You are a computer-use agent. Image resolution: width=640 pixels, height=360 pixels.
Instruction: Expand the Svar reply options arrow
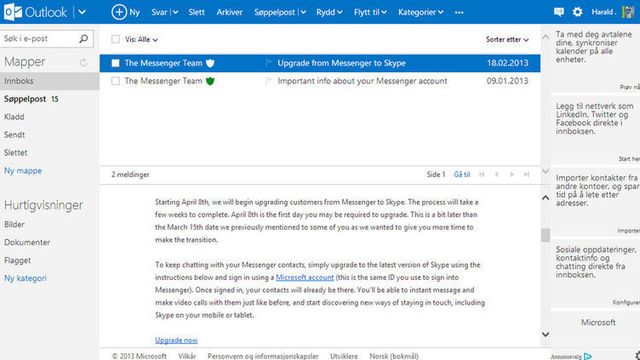point(176,12)
